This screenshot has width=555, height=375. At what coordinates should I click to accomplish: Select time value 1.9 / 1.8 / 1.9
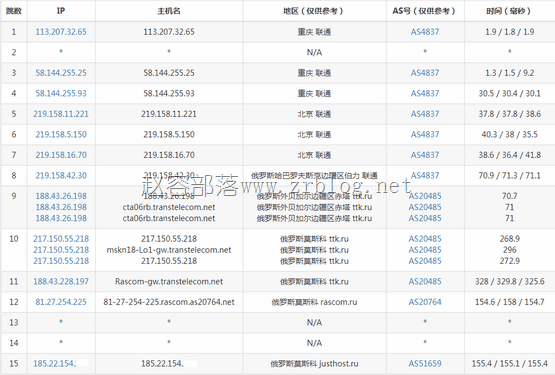coord(509,32)
